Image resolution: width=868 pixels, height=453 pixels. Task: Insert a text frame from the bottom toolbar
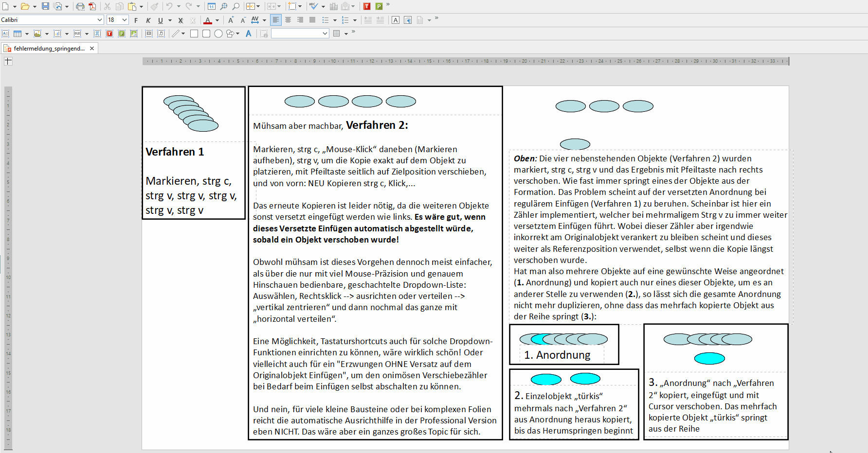[5, 34]
